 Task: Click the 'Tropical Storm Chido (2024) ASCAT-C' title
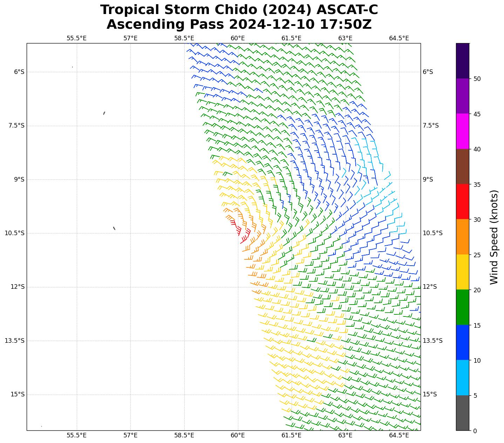pos(239,10)
